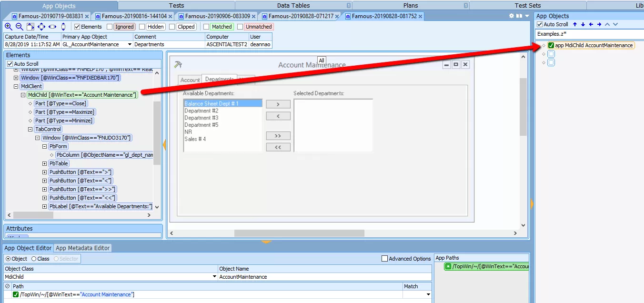Click the gear settings icon beside capture tabs

tap(512, 16)
